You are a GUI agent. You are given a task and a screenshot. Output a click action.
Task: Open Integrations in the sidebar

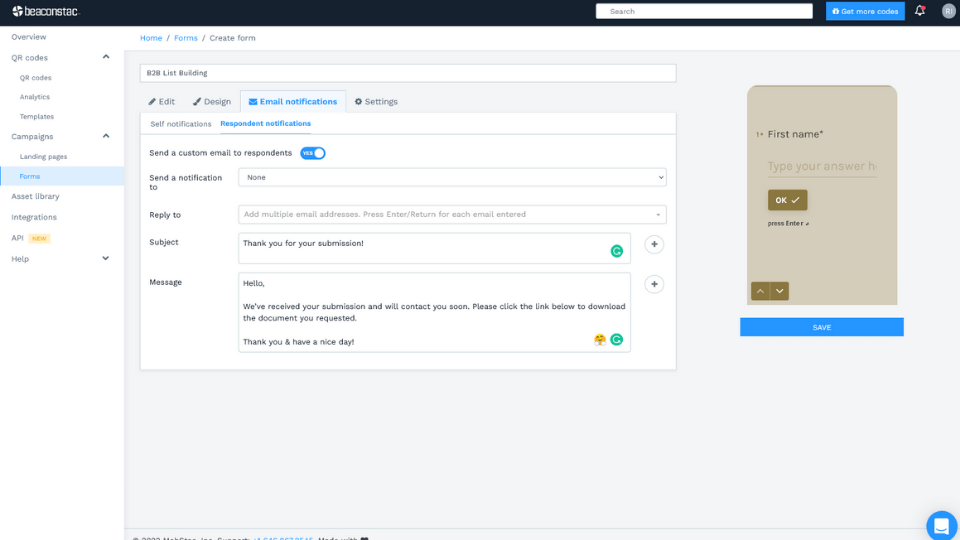(34, 217)
